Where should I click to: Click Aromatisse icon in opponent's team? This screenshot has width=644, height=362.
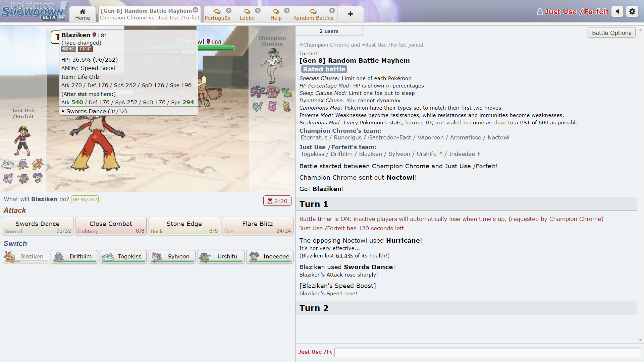coord(272,106)
